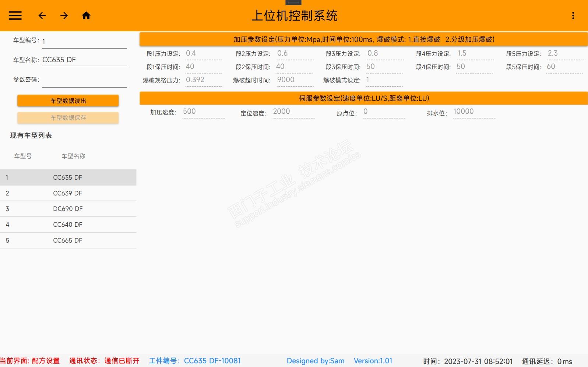Image resolution: width=588 pixels, height=367 pixels.
Task: Click the 车型数据读出 button
Action: point(68,100)
